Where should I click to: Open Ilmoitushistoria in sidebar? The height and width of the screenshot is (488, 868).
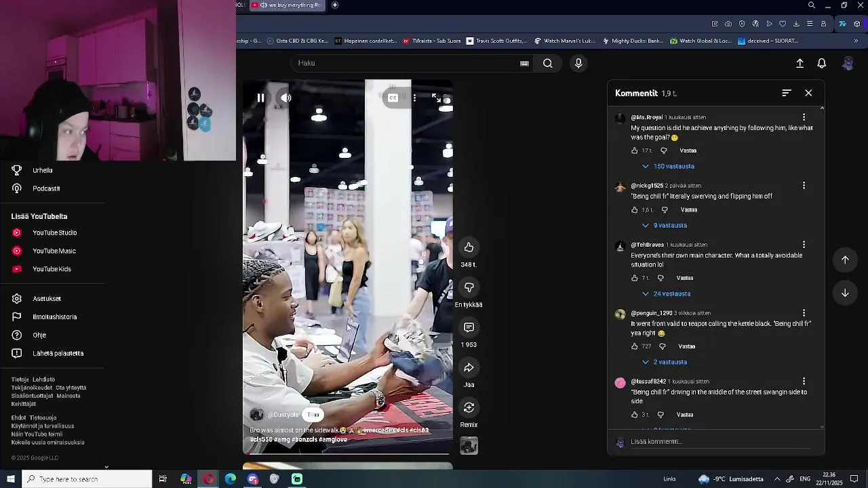pos(53,317)
